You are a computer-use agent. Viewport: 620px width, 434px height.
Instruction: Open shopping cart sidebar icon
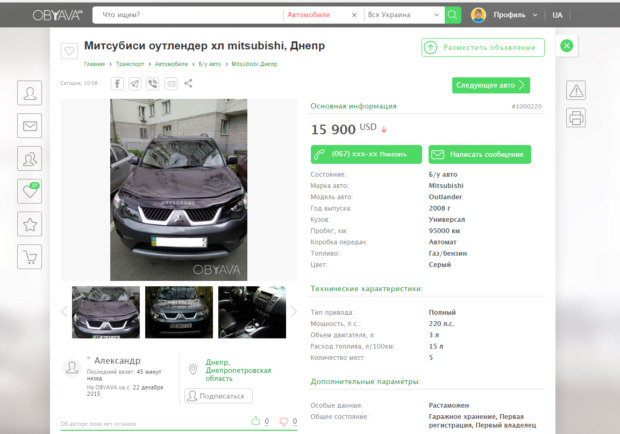30,257
